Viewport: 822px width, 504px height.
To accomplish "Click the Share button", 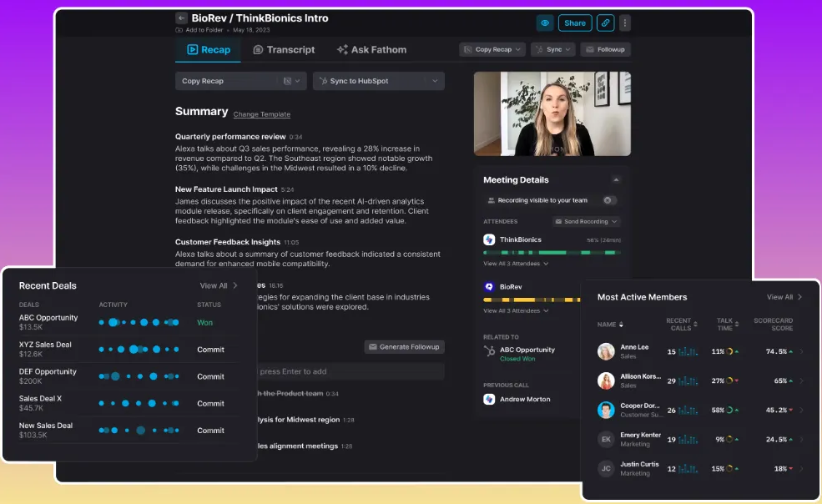I will 574,23.
